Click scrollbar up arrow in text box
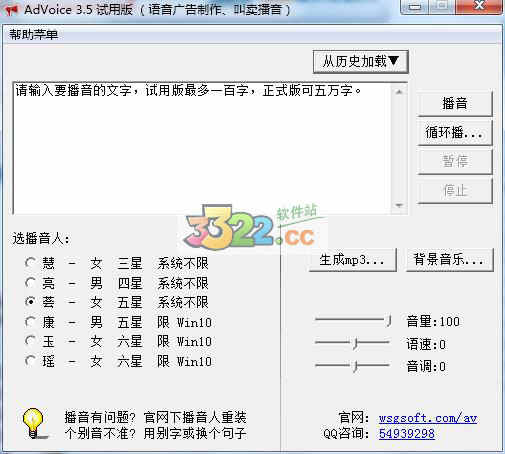Viewport: 505px width, 454px height. pos(399,92)
